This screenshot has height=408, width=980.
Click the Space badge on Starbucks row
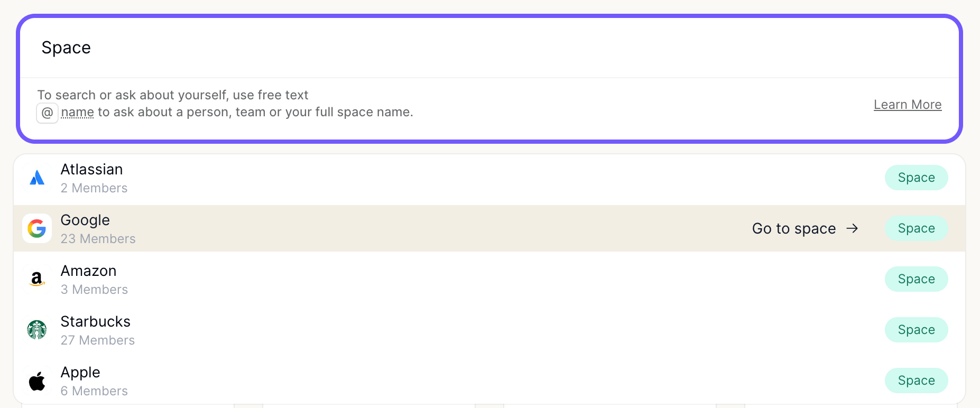click(x=916, y=330)
